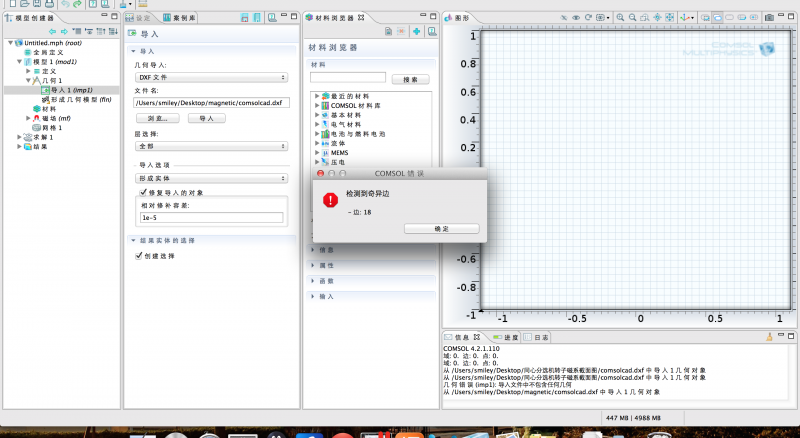Click the 447 MB | 4988 MB memory status
The width and height of the screenshot is (800, 438).
pyautogui.click(x=633, y=418)
